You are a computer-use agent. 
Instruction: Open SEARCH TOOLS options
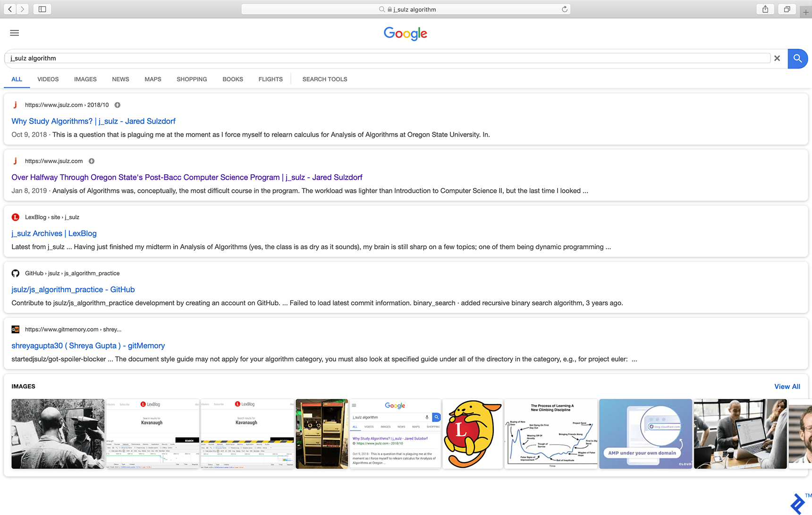(325, 79)
